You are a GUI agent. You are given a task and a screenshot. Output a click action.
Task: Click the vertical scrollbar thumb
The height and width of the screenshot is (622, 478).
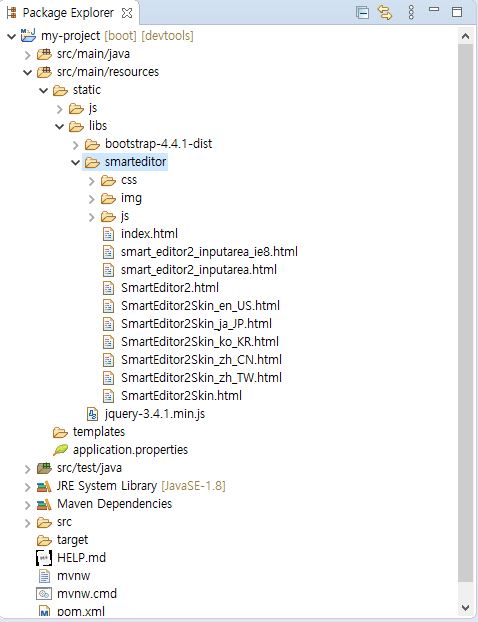coord(466,313)
